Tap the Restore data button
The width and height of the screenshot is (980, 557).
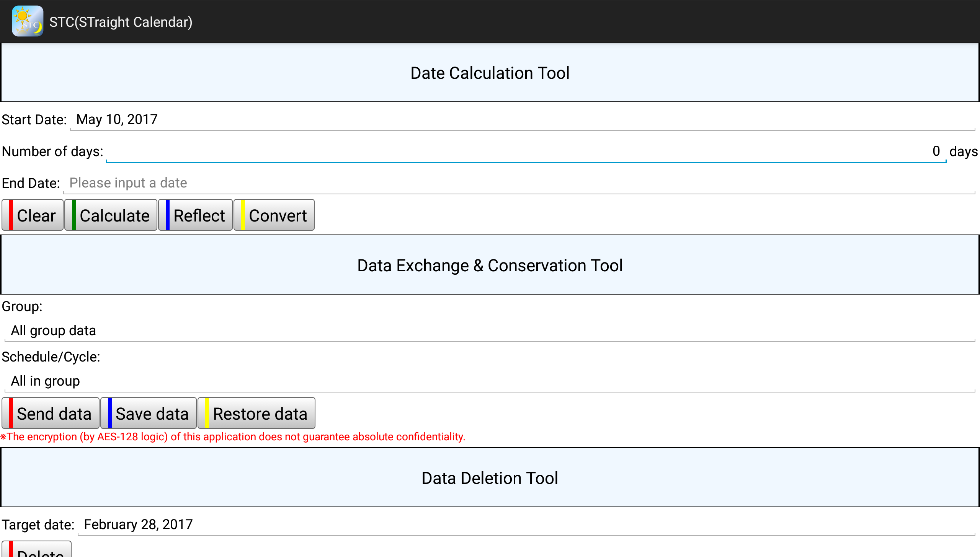(x=256, y=414)
